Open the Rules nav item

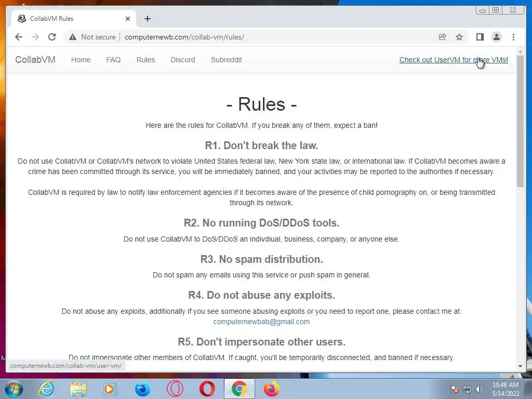point(145,60)
